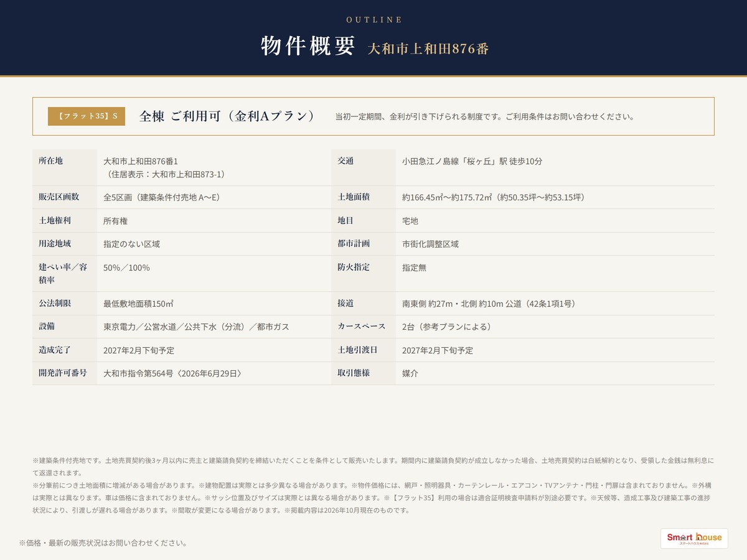747x560 pixels.
Task: Click the 地目 label
Action: (345, 221)
